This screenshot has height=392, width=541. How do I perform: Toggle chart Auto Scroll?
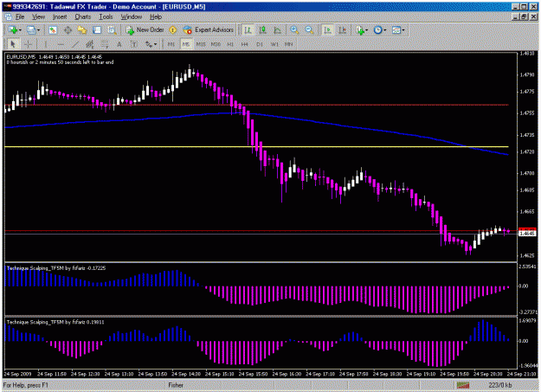[x=327, y=30]
